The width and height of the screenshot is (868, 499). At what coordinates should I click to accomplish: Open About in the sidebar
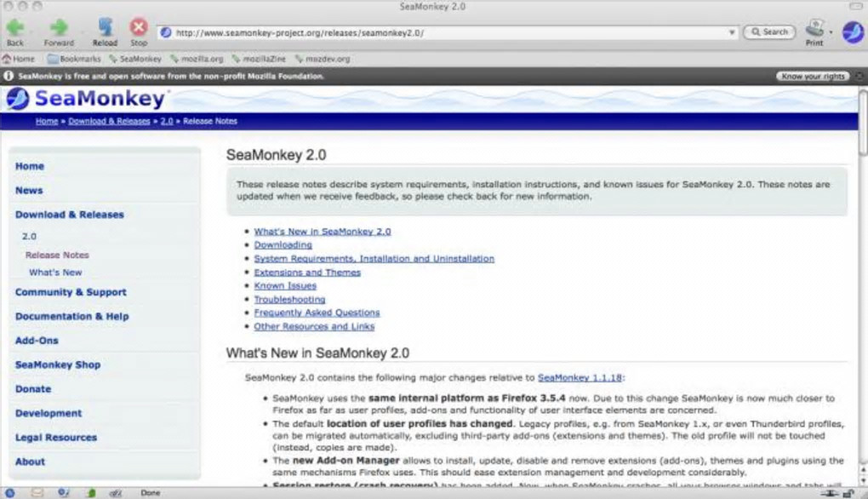(x=31, y=462)
